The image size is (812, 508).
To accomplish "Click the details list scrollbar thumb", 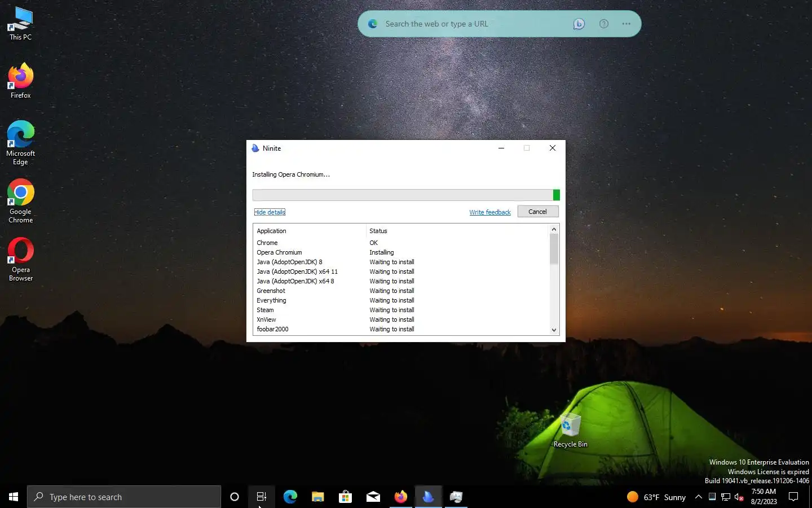I will pos(554,249).
